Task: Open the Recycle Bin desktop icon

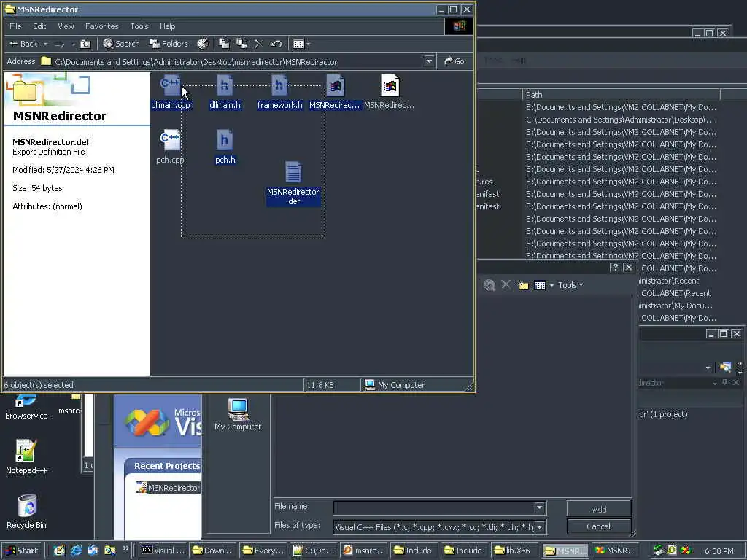Action: (x=26, y=512)
